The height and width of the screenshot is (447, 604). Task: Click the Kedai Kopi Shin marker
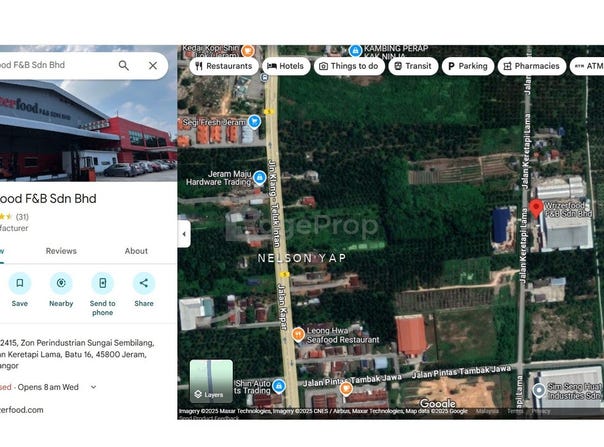click(248, 50)
